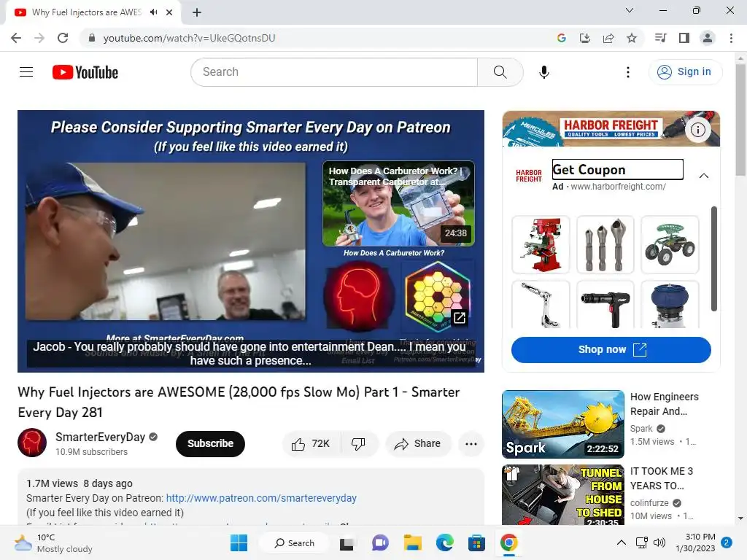The height and width of the screenshot is (560, 747).
Task: Click the silver spray gun product image
Action: [541, 304]
